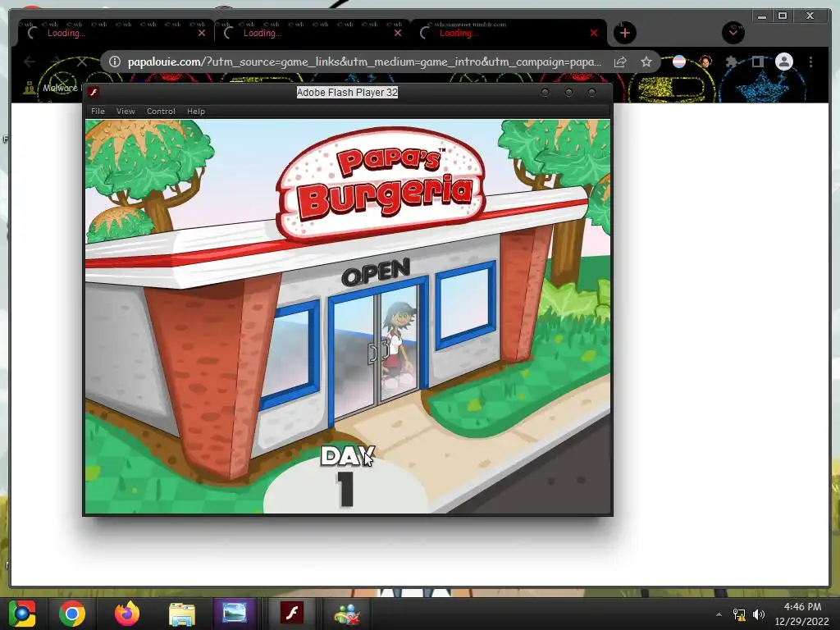Open a new browser tab with plus button
Image resolution: width=840 pixels, height=630 pixels.
[x=624, y=33]
